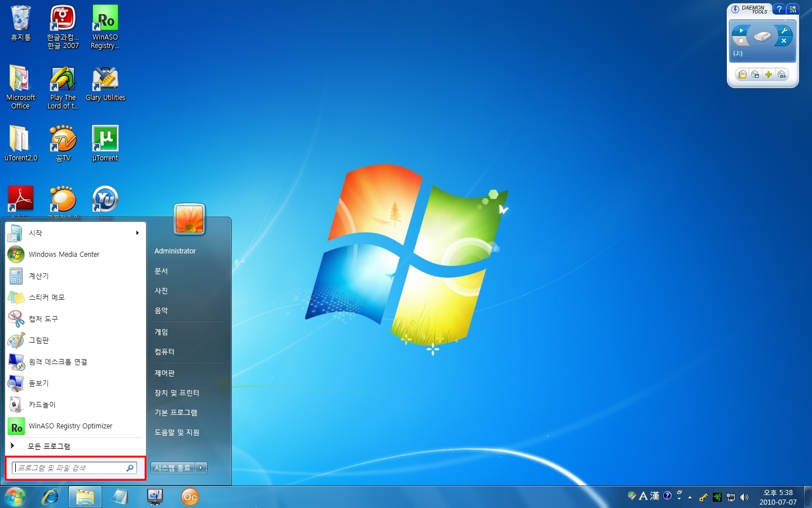Launch WinASO Registry Optimizer from the Start menu
Viewport: 812px width, 508px height.
[76, 426]
